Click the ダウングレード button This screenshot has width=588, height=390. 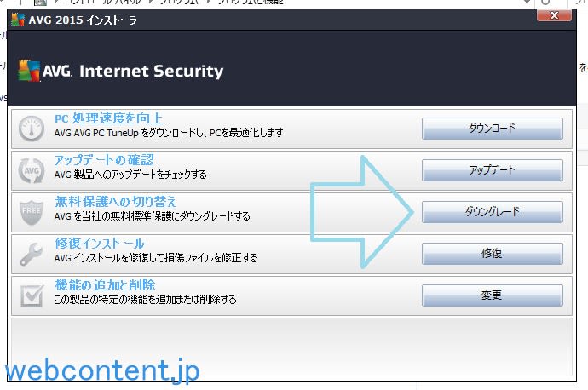(492, 211)
